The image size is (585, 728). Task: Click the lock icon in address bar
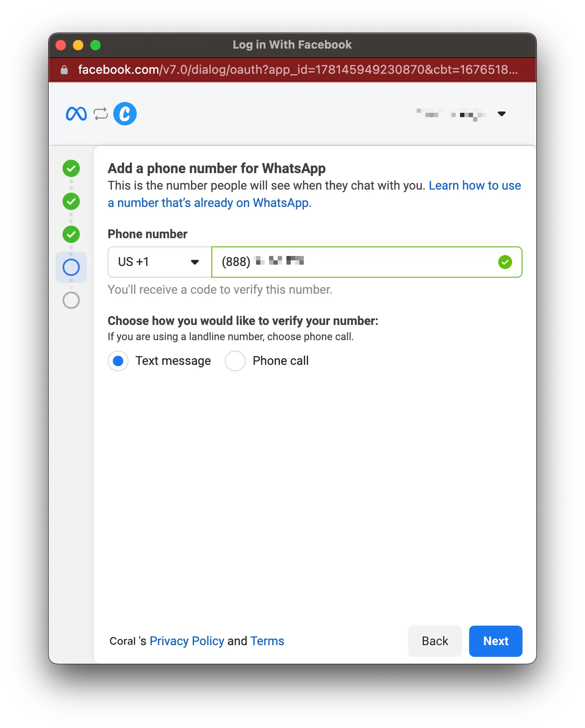(64, 70)
